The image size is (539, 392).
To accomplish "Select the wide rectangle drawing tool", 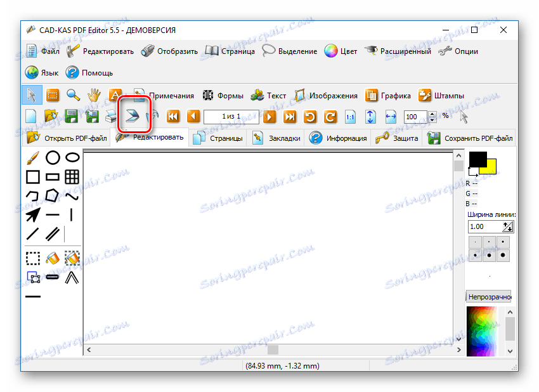I will 53,177.
